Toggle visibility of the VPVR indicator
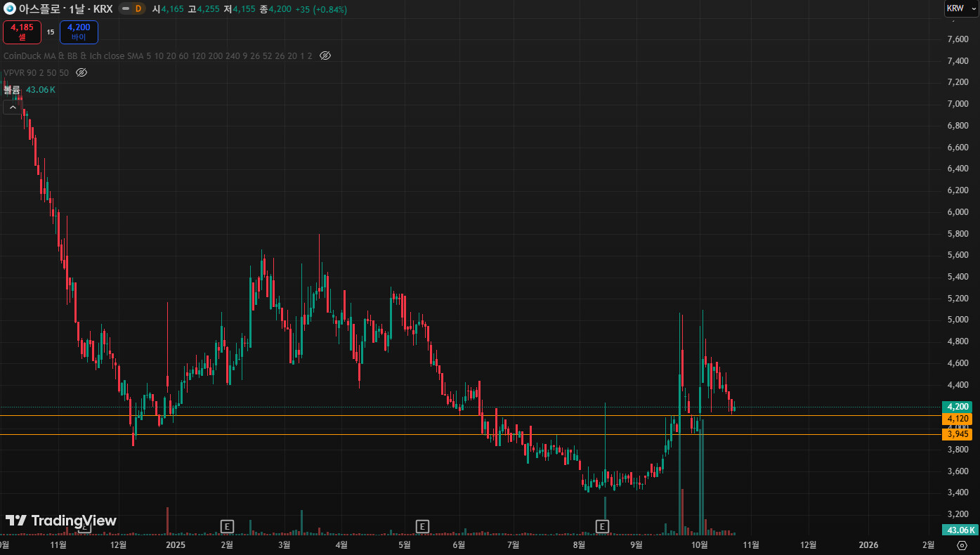This screenshot has width=980, height=555. (81, 72)
